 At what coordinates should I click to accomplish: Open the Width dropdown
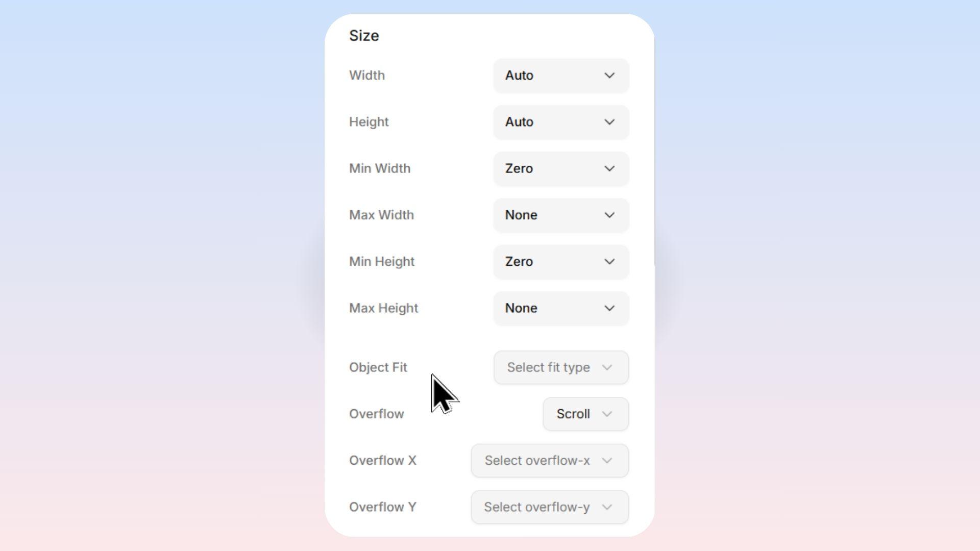point(560,76)
